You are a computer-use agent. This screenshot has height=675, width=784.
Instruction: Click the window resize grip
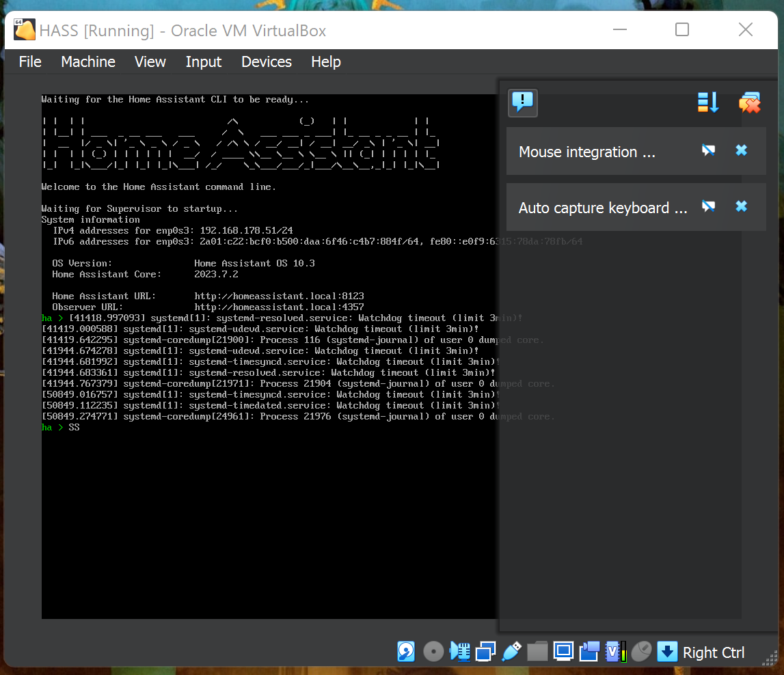(x=769, y=657)
